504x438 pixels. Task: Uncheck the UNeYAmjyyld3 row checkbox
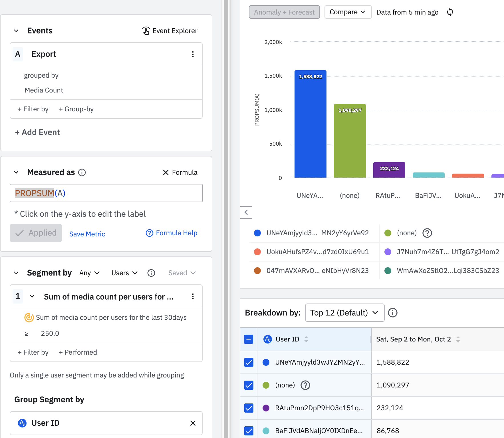[x=249, y=362]
